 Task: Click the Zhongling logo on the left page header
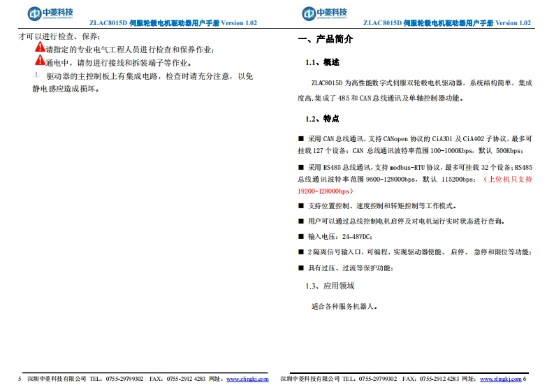click(50, 13)
